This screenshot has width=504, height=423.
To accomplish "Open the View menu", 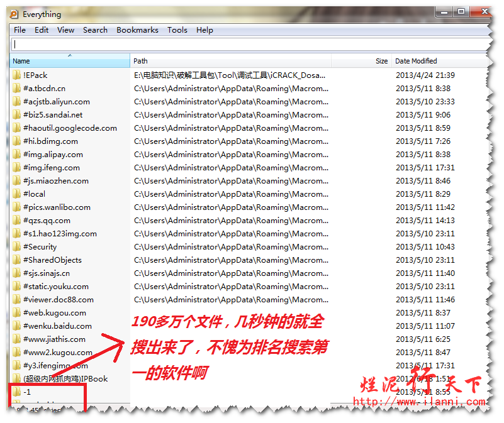I will 65,30.
